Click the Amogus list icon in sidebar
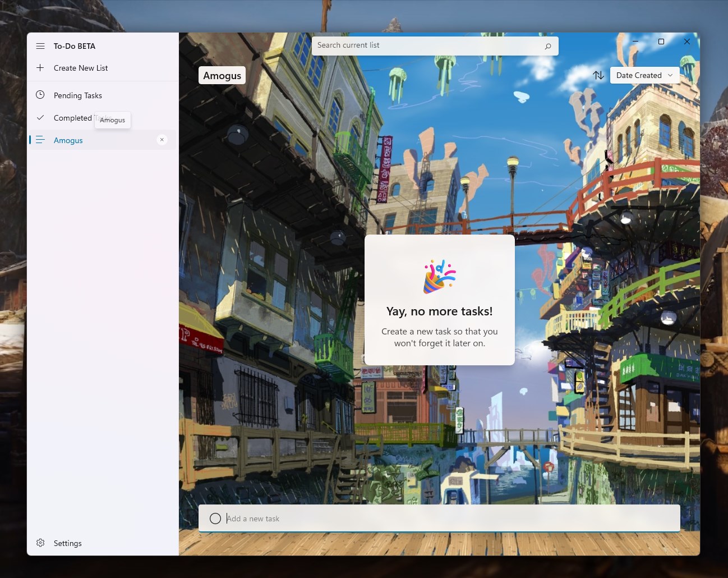The image size is (728, 578). click(40, 140)
